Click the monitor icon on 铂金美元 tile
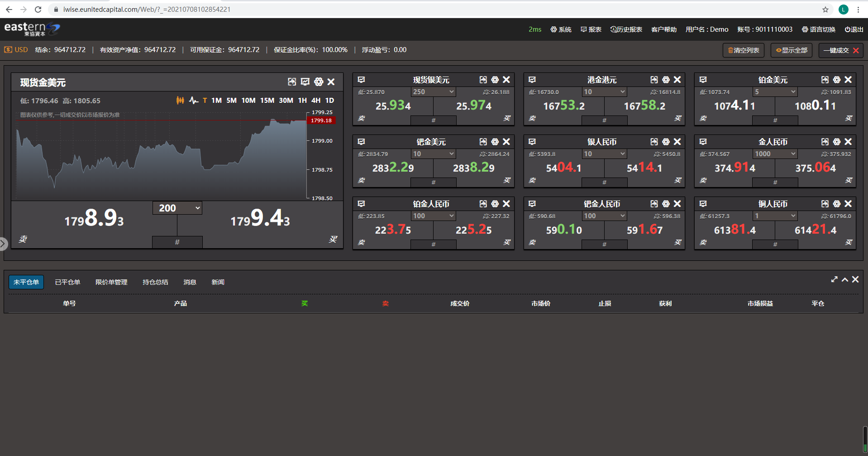The height and width of the screenshot is (456, 868). point(703,80)
